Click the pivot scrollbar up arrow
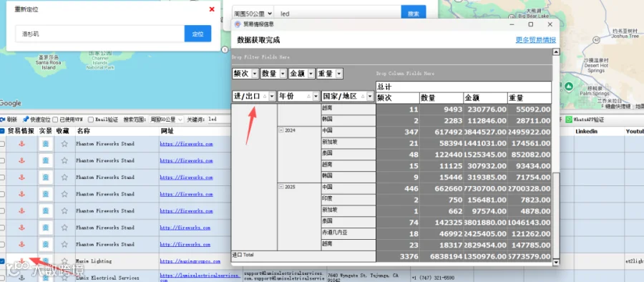The height and width of the screenshot is (282, 644). (x=556, y=52)
